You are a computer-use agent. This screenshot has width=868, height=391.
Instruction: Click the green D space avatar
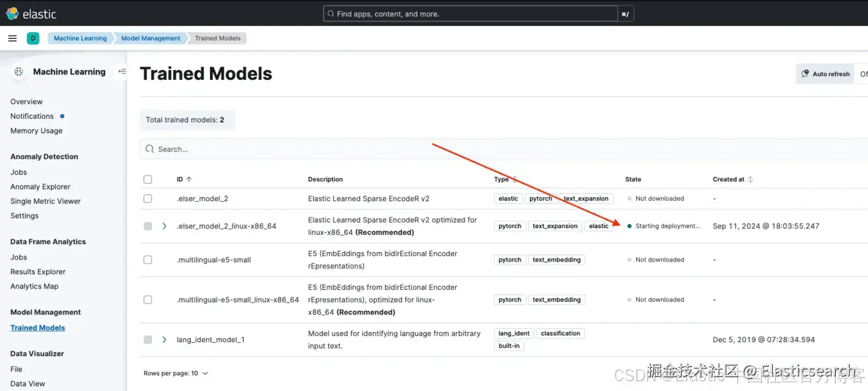[33, 38]
